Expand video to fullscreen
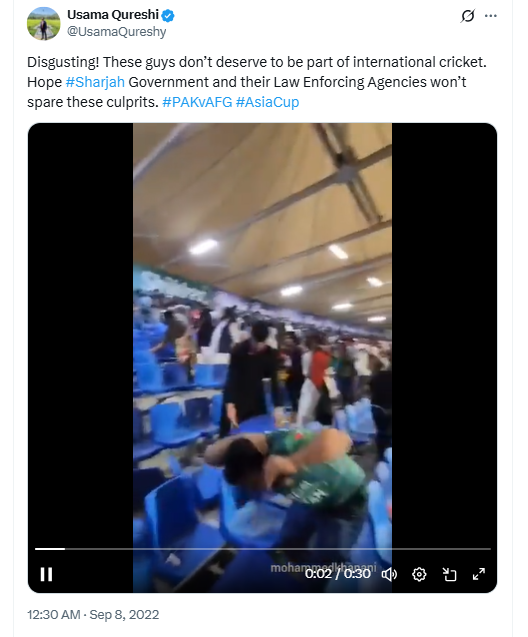The height and width of the screenshot is (637, 528). pyautogui.click(x=479, y=574)
